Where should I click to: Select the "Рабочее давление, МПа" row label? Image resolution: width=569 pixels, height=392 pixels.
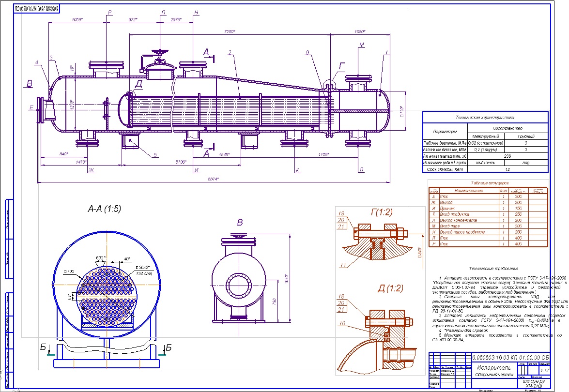tap(445, 143)
